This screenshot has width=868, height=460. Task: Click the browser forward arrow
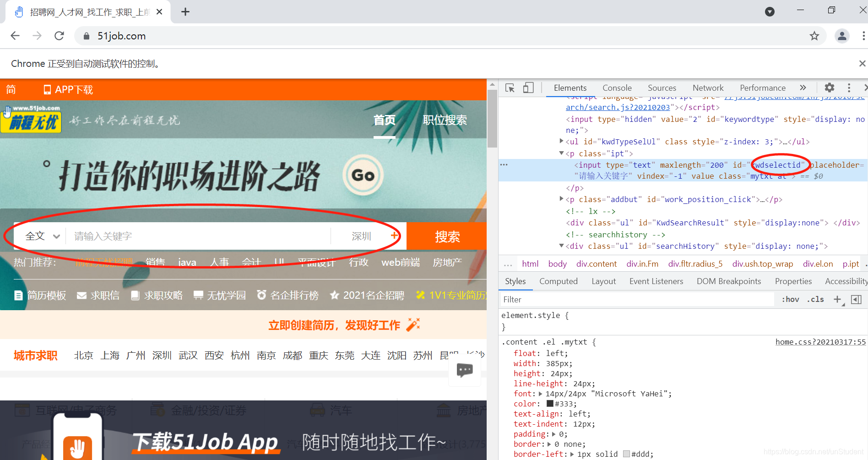pos(37,36)
